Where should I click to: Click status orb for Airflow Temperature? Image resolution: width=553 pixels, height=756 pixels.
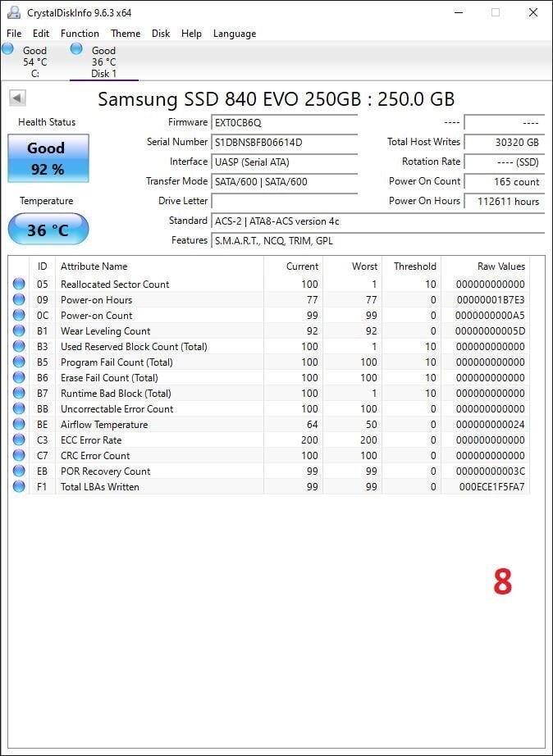click(19, 424)
